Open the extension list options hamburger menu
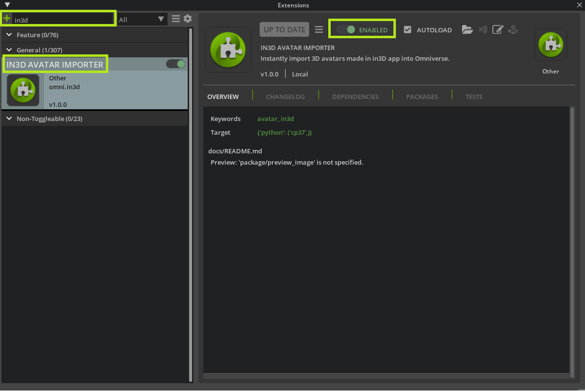The image size is (585, 392). click(x=176, y=19)
